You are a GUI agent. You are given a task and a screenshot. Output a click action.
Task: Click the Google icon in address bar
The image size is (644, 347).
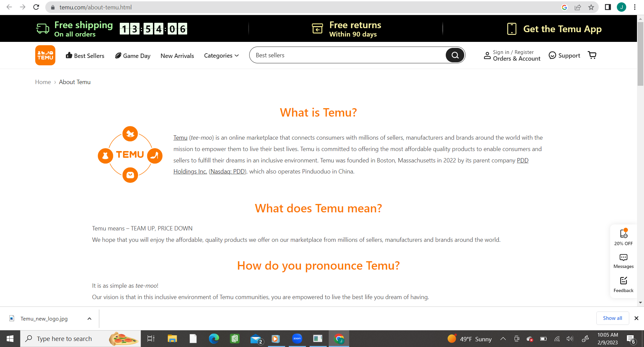(x=565, y=7)
